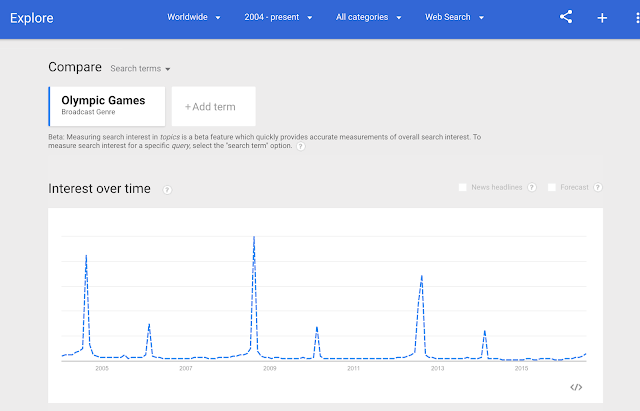
Task: Click the Explore title
Action: 32,18
